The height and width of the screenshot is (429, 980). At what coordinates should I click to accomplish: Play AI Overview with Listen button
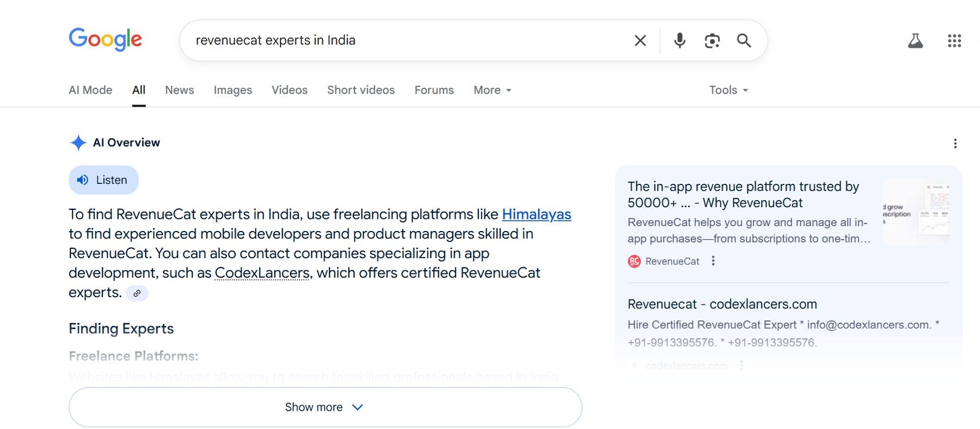tap(104, 180)
